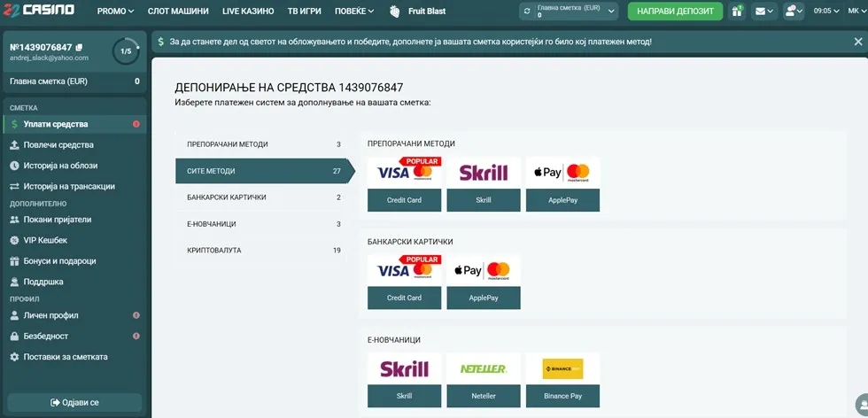Image resolution: width=868 pixels, height=418 pixels.
Task: Close the top notification banner
Action: point(858,42)
